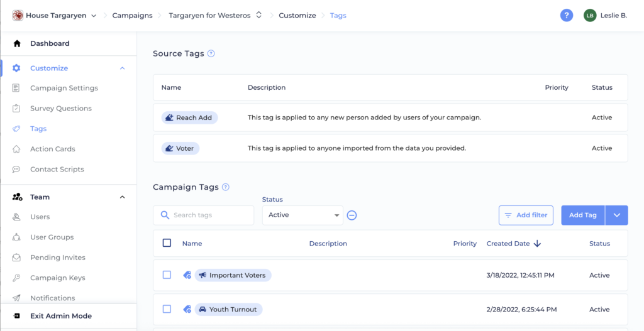The image size is (644, 331).
Task: Click the Add Tag button
Action: click(x=583, y=215)
